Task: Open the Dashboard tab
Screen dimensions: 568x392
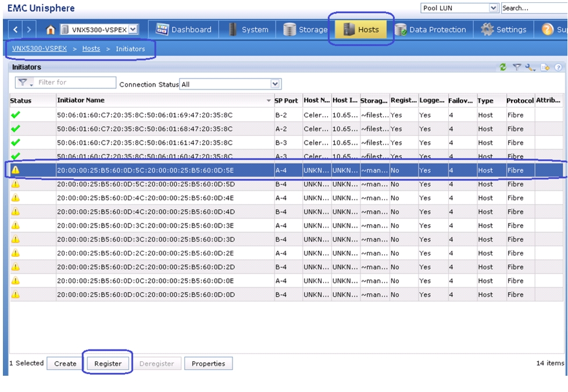Action: click(x=183, y=29)
